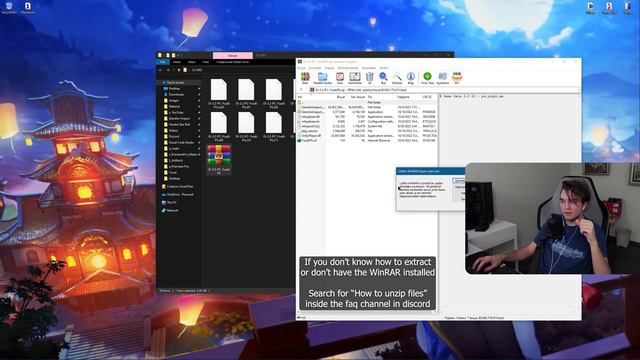Open the Genshin Impact folder in sidebar

[179, 118]
